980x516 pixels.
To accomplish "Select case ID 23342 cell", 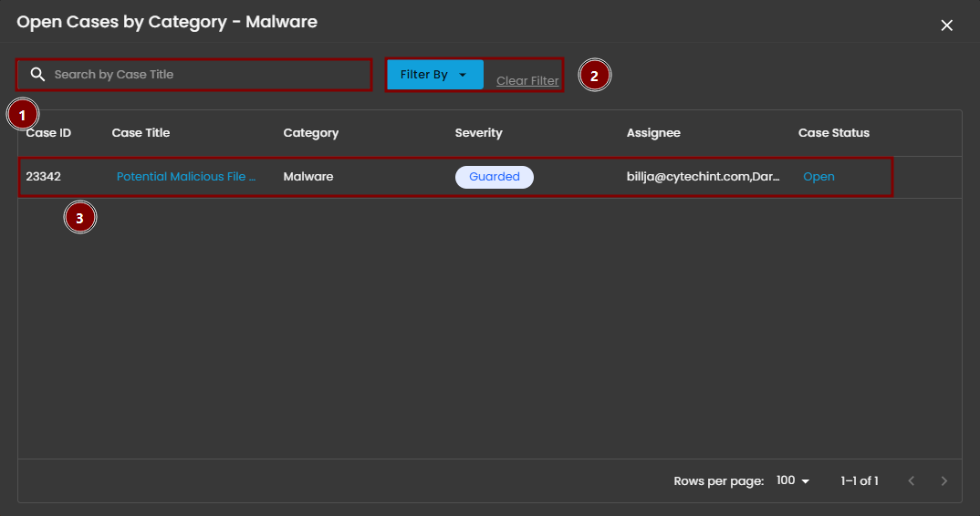I will pyautogui.click(x=43, y=177).
